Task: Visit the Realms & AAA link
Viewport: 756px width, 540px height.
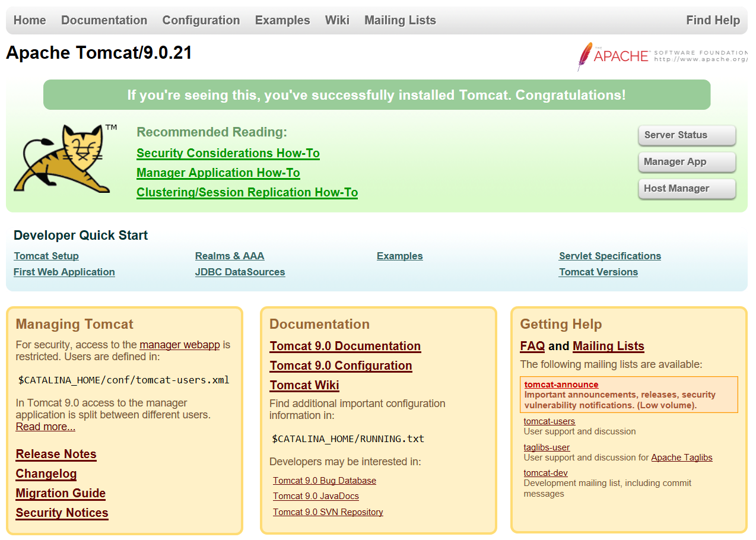Action: (230, 256)
